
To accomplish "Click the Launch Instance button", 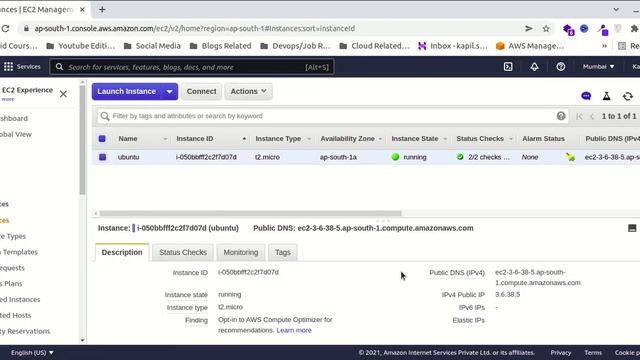I will coord(127,91).
